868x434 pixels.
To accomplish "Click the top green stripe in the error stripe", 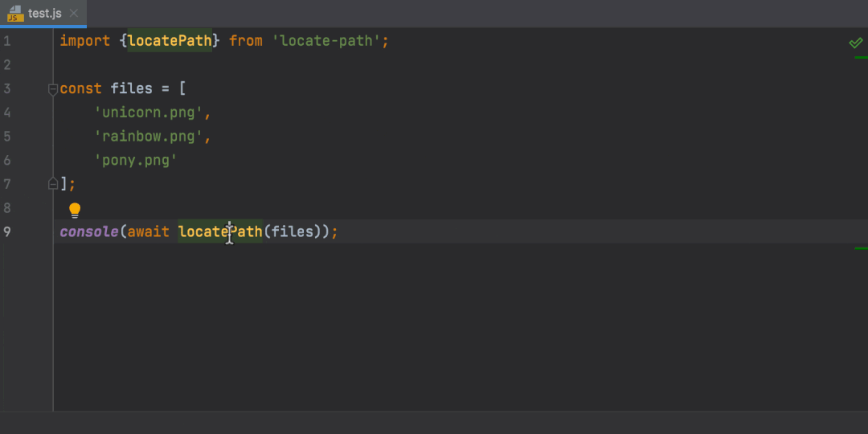I will [861, 57].
